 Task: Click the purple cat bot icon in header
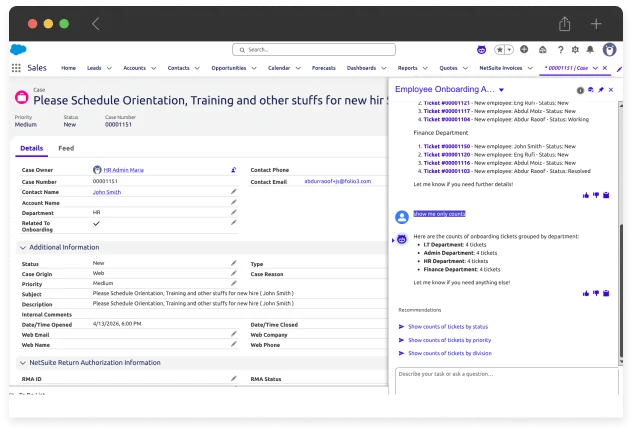coord(481,50)
